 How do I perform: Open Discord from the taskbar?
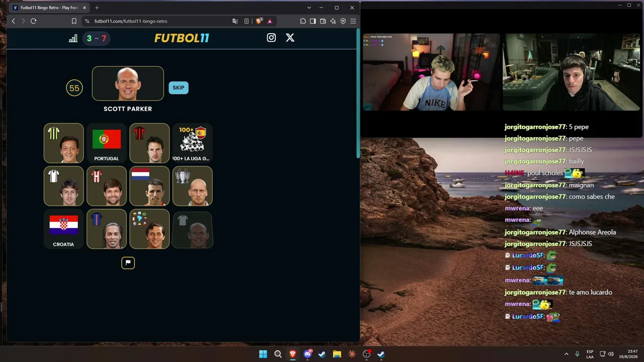(307, 354)
